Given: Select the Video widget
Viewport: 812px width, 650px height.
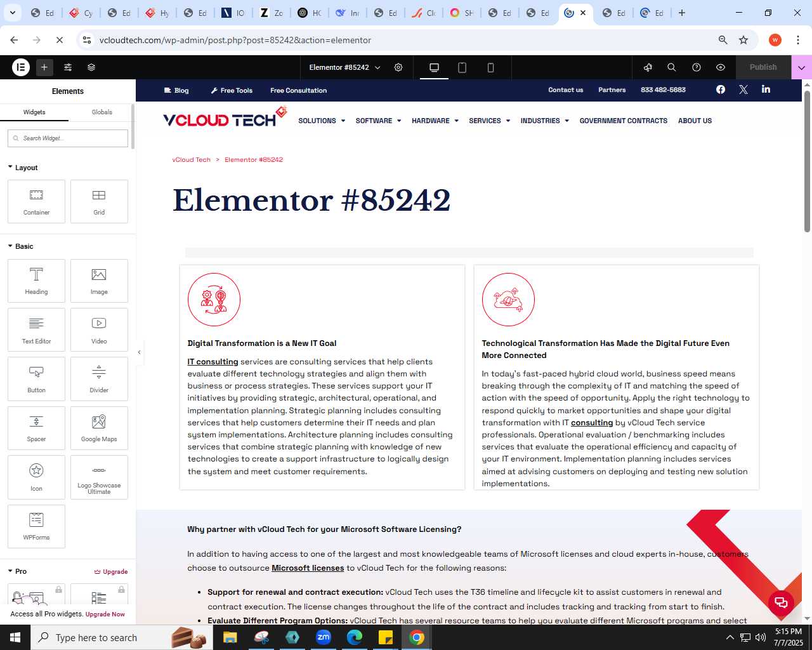Looking at the screenshot, I should [x=99, y=330].
